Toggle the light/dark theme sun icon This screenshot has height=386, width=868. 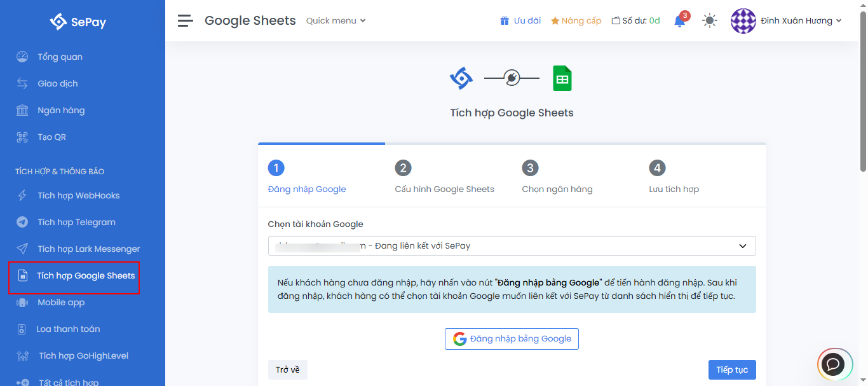[709, 21]
